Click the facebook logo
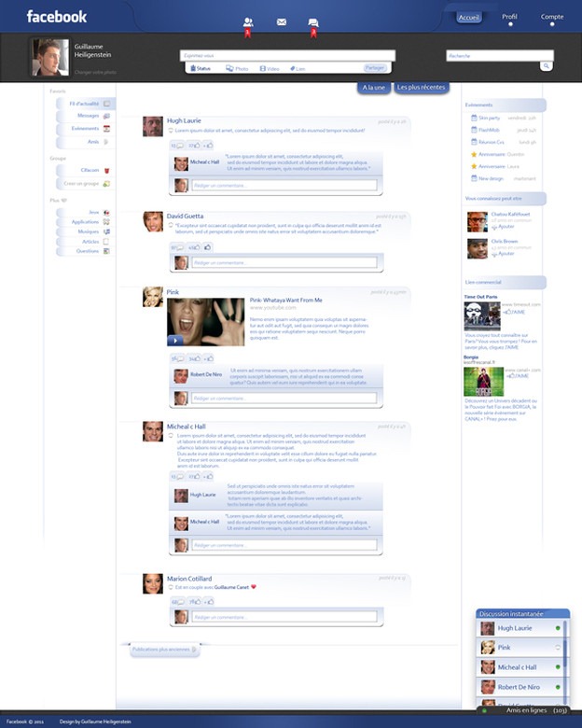The width and height of the screenshot is (582, 728). [57, 17]
